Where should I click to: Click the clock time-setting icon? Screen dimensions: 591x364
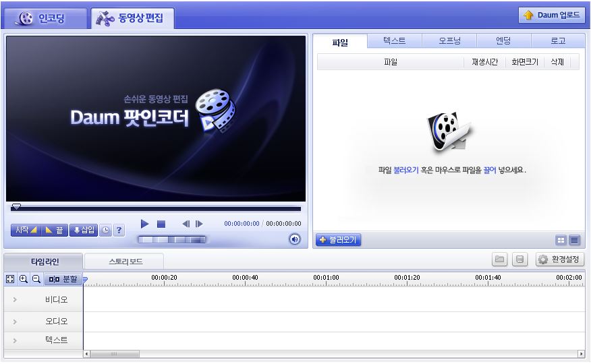(x=106, y=230)
